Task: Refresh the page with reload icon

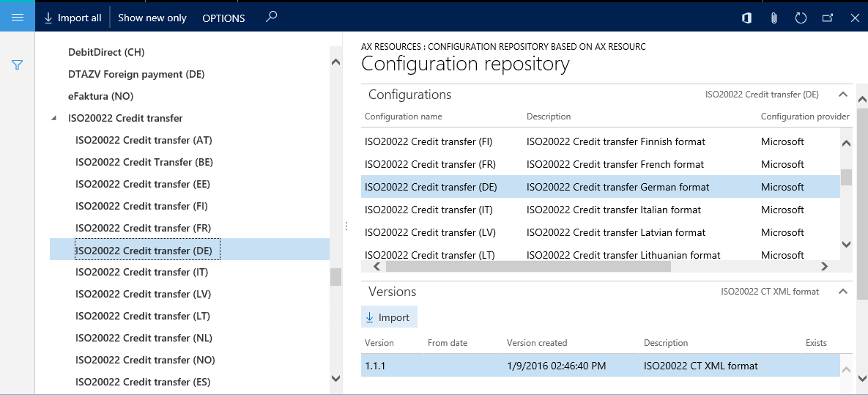Action: (x=801, y=18)
